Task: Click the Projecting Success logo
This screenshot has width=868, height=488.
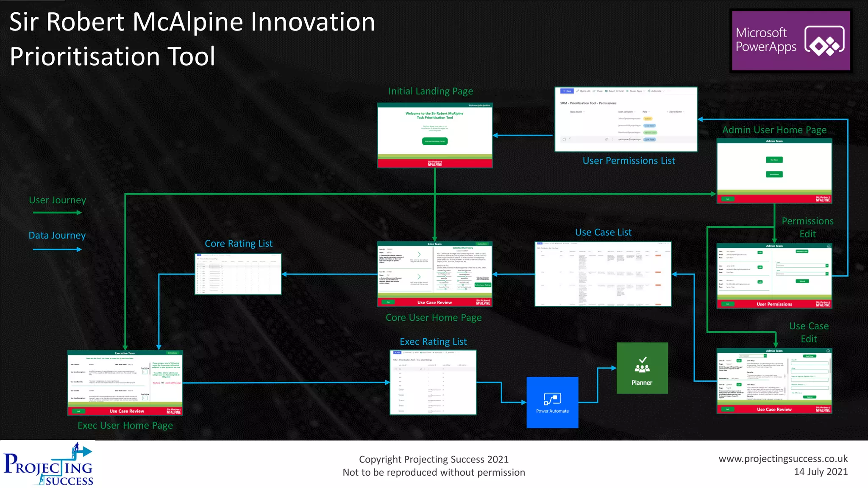Action: (x=48, y=465)
